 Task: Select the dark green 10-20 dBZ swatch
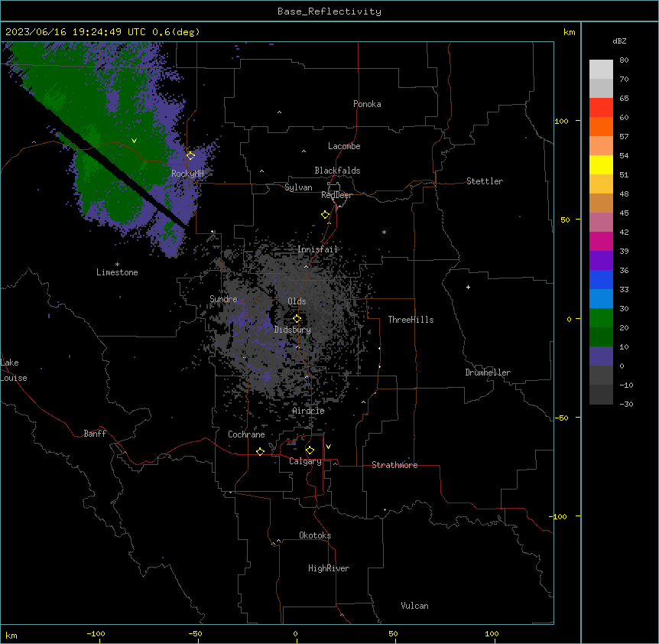601,337
